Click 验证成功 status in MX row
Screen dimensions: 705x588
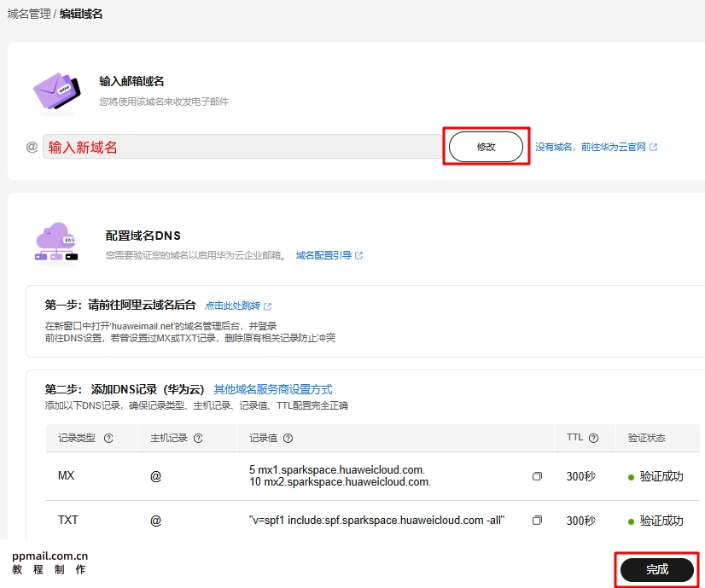pyautogui.click(x=655, y=476)
